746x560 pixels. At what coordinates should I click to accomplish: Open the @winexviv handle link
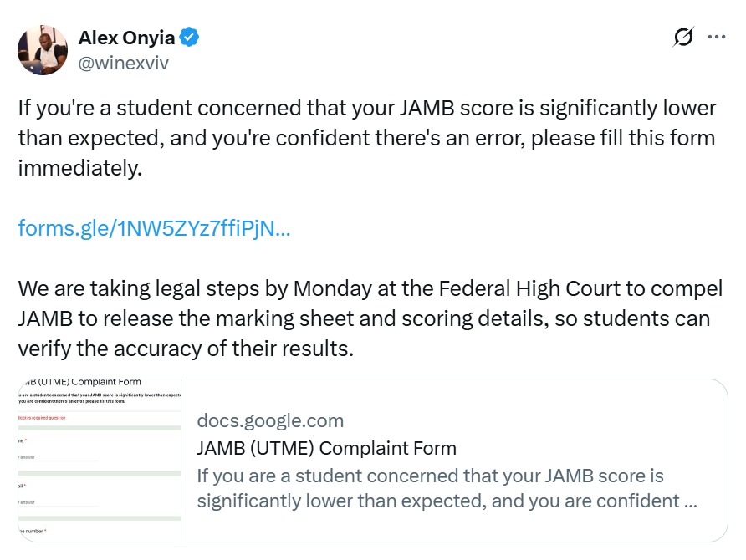coord(123,63)
